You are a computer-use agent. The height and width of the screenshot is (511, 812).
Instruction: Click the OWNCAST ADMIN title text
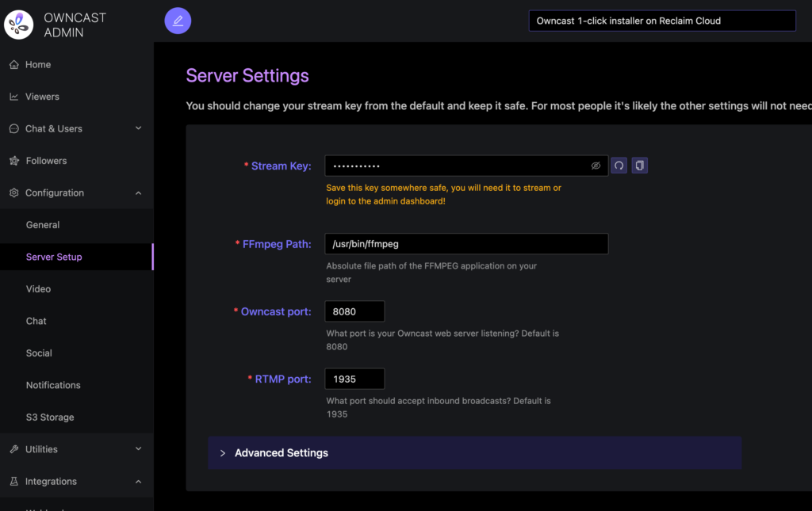75,25
